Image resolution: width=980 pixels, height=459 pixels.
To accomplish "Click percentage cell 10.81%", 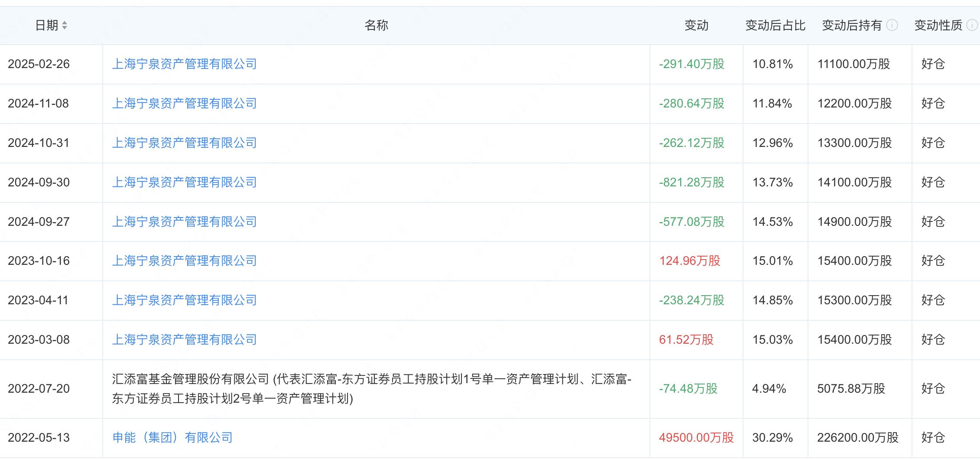I will pos(772,64).
